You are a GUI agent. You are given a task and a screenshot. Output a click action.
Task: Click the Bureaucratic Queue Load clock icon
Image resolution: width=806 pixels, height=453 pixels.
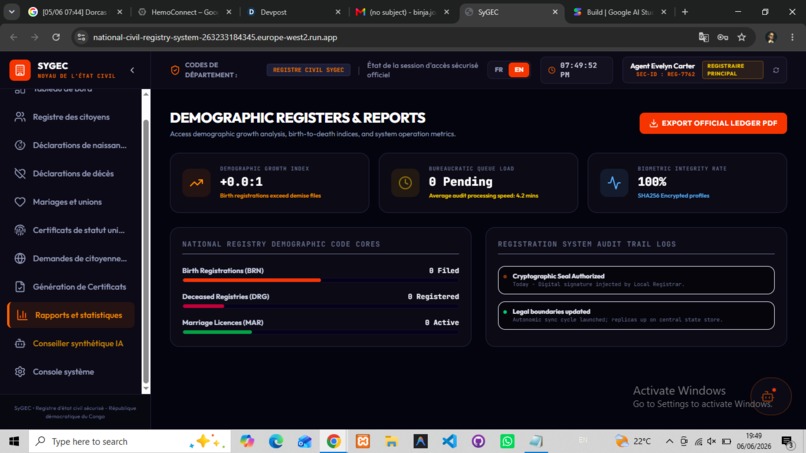pos(405,183)
